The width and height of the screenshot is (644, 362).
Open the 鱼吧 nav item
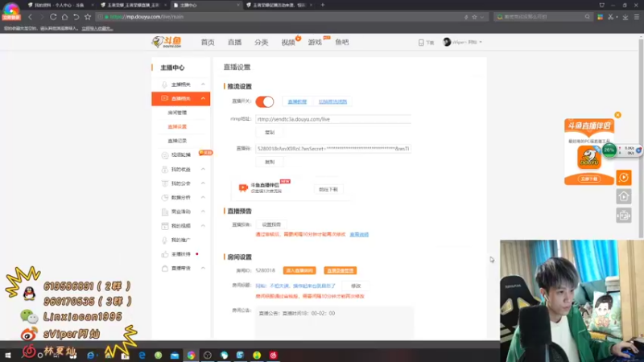pos(341,43)
